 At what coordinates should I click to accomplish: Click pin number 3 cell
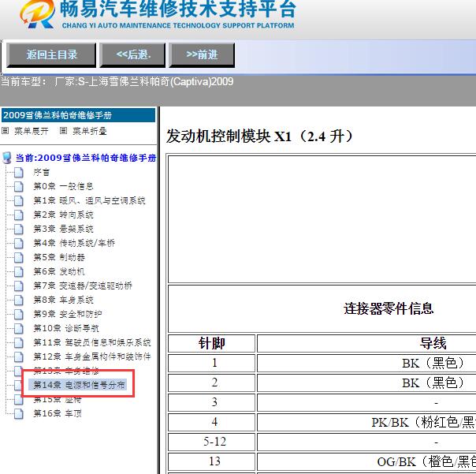pos(211,402)
